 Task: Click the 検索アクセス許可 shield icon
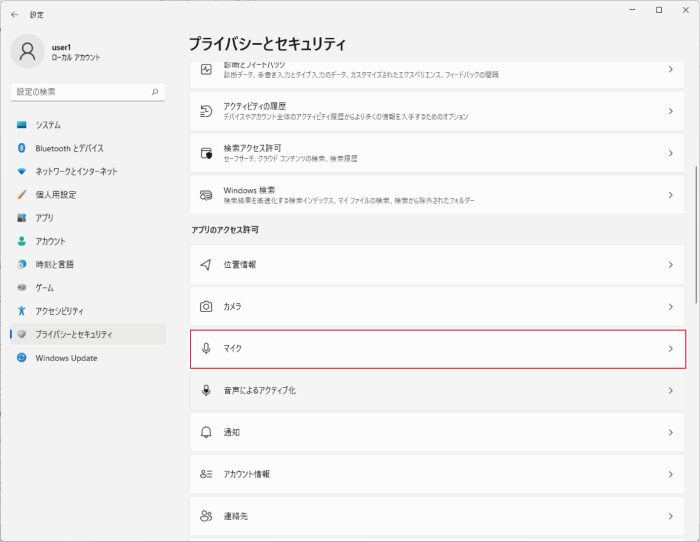206,153
